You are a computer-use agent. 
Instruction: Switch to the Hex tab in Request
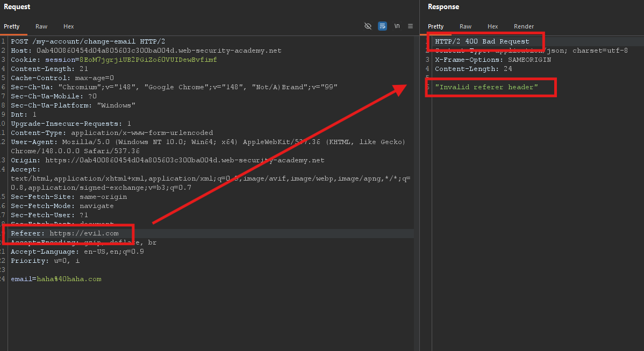coord(69,26)
